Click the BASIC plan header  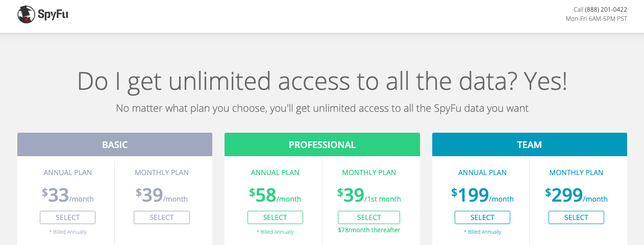click(115, 144)
